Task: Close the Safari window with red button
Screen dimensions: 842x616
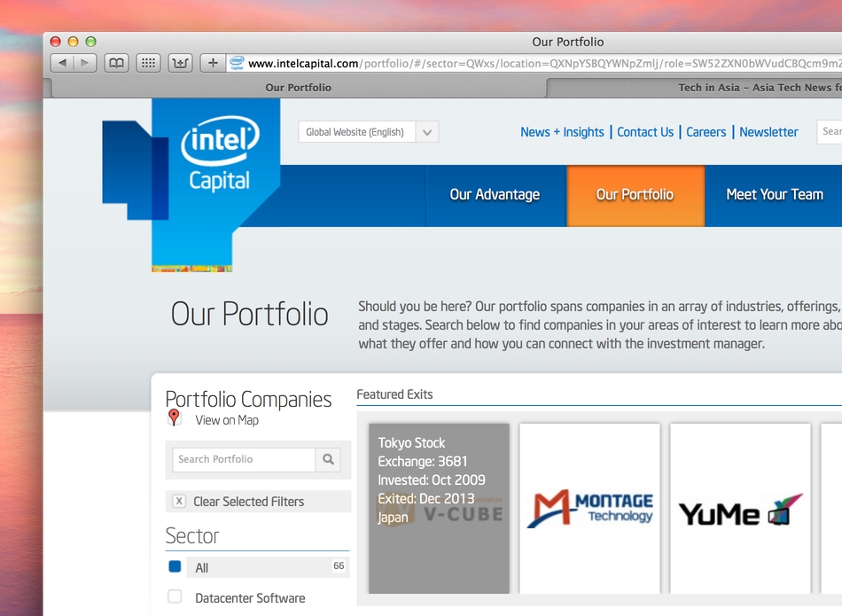Action: click(x=55, y=42)
